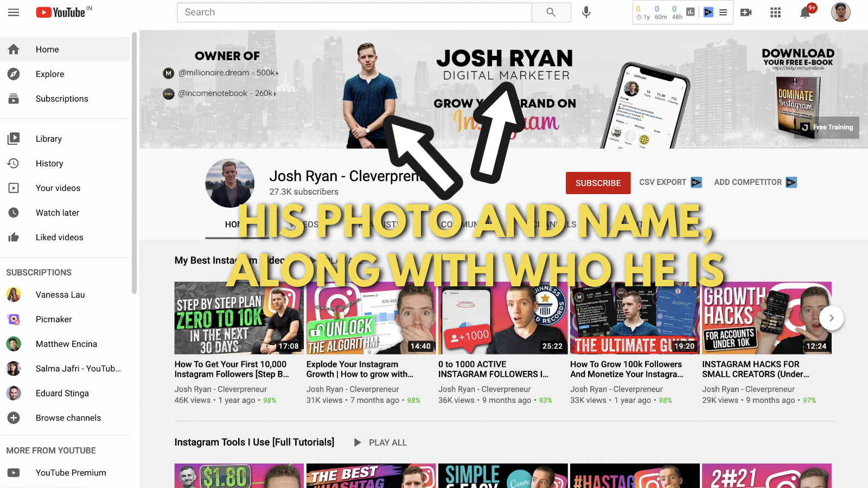868x488 pixels.
Task: Open The Best Hashtag video thumbnail
Action: coord(371,476)
